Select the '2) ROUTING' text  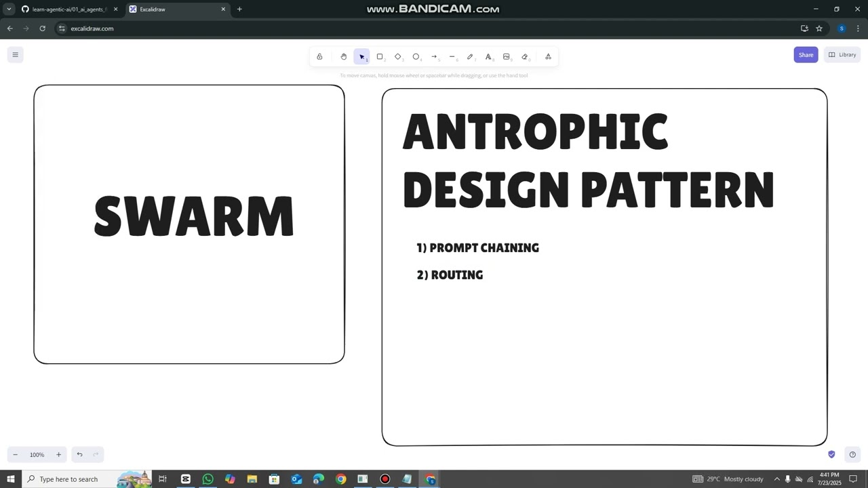450,274
